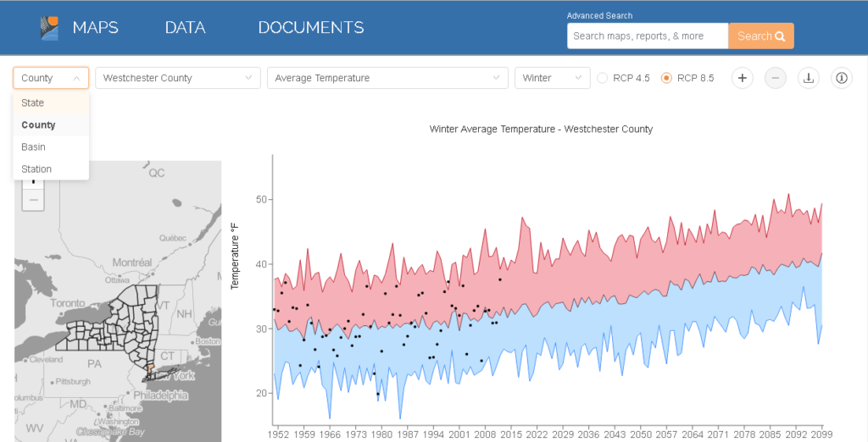The height and width of the screenshot is (442, 868).
Task: Click the 50 value on temperature axis
Action: point(261,199)
